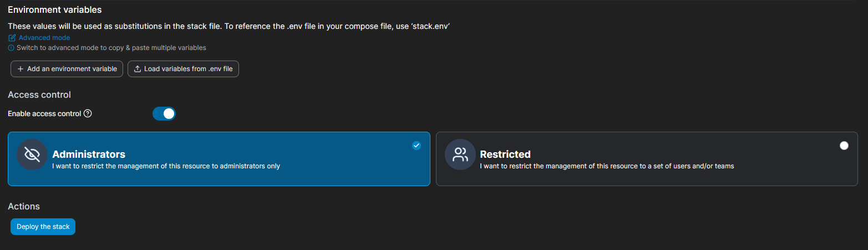This screenshot has width=868, height=250.
Task: Switch to Advanced mode link
Action: point(44,38)
